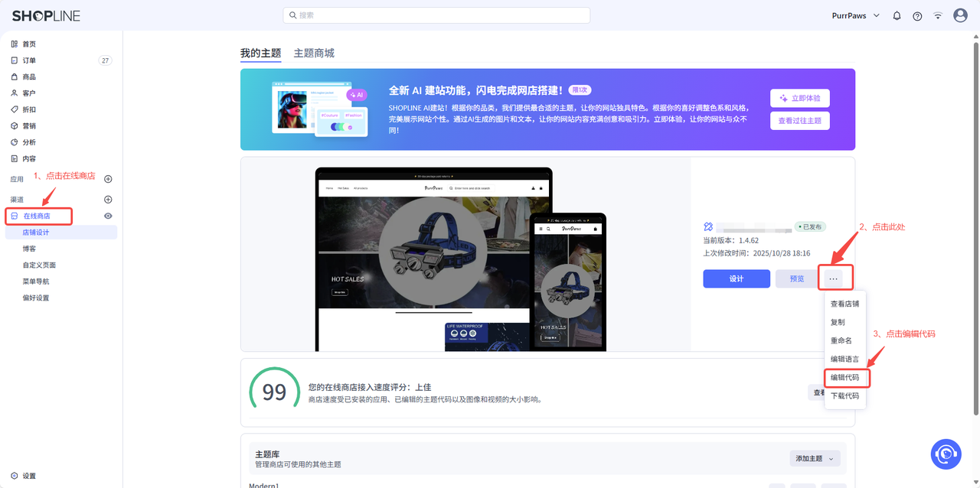Switch to the Theme Store tab
The height and width of the screenshot is (488, 980).
[314, 53]
